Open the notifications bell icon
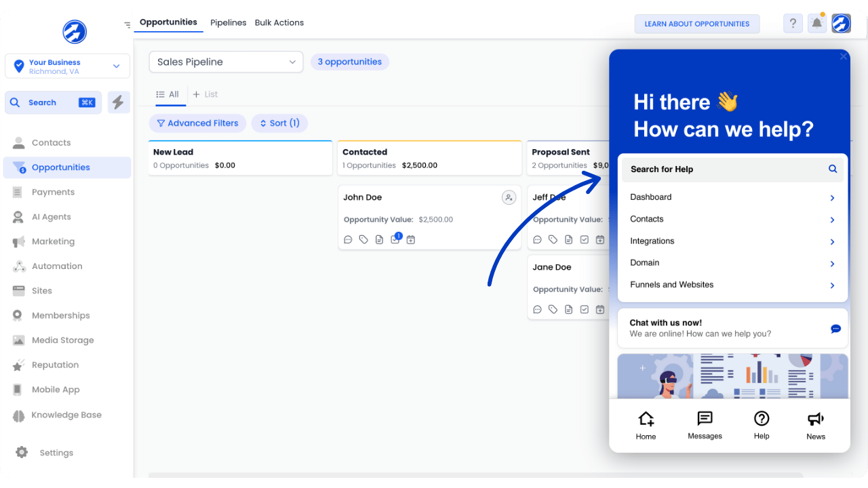868x488 pixels. 817,24
